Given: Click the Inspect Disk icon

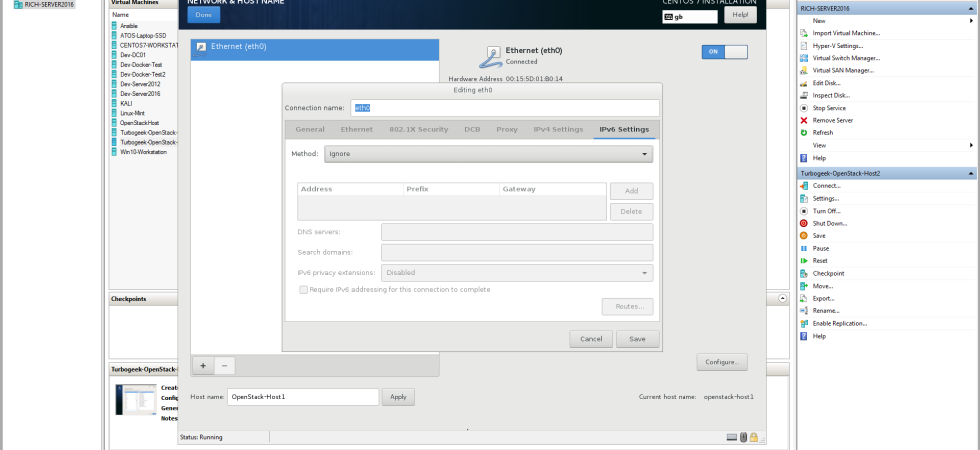Looking at the screenshot, I should pyautogui.click(x=804, y=96).
